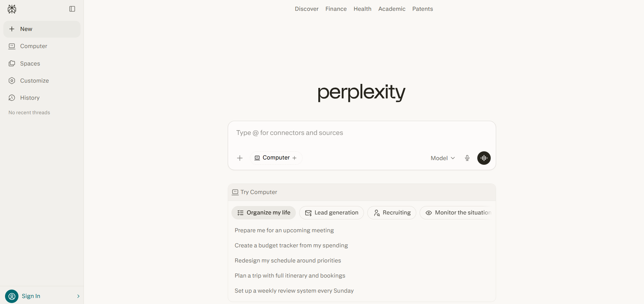Select the Lead generation category chip
644x304 pixels.
[x=331, y=213]
